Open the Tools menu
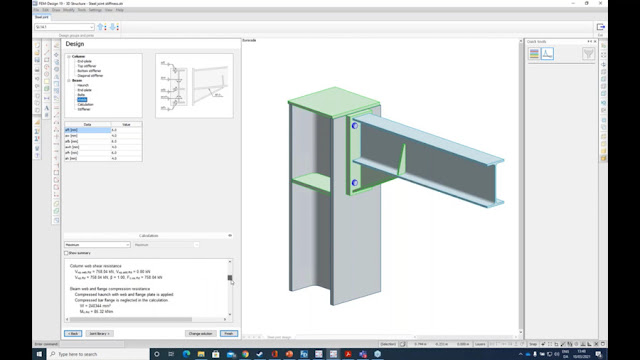This screenshot has width=640, height=360. [x=82, y=10]
